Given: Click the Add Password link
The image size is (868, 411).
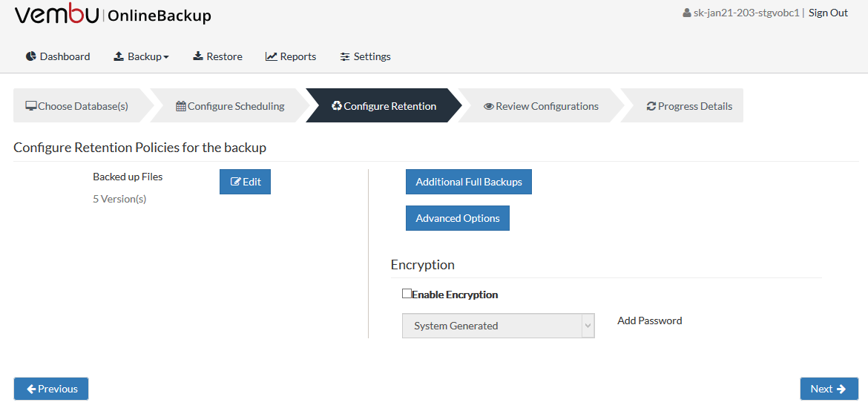Looking at the screenshot, I should click(650, 320).
